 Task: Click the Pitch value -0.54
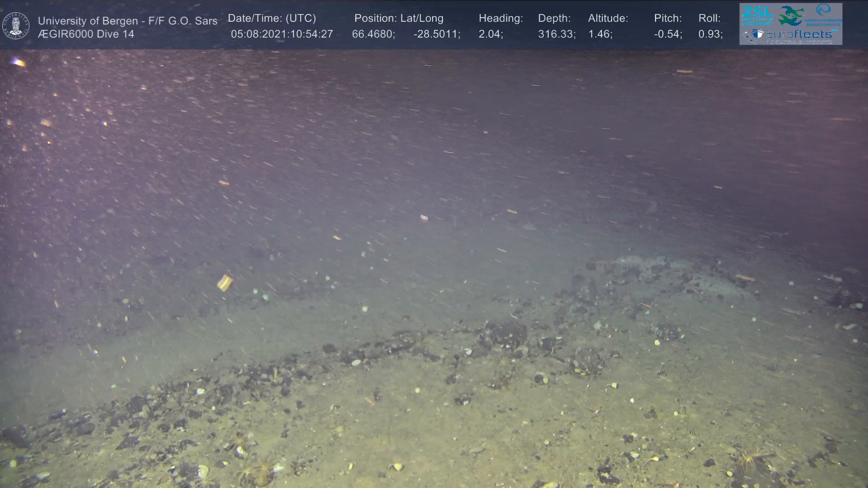[668, 34]
